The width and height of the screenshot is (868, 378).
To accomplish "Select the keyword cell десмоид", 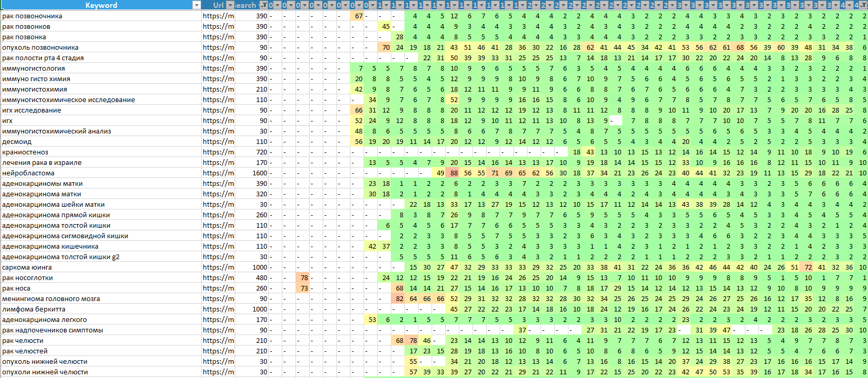I will tap(17, 142).
